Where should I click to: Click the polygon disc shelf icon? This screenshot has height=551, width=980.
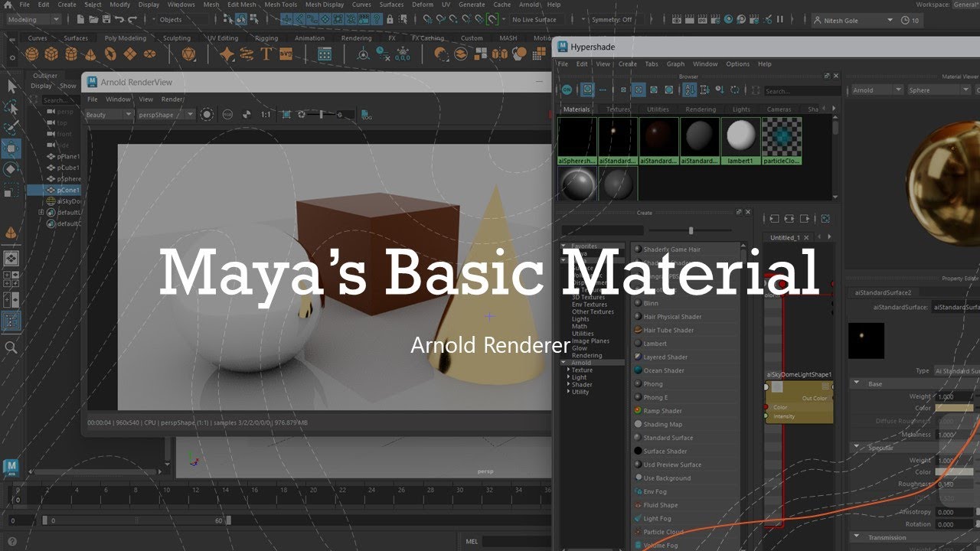[150, 54]
